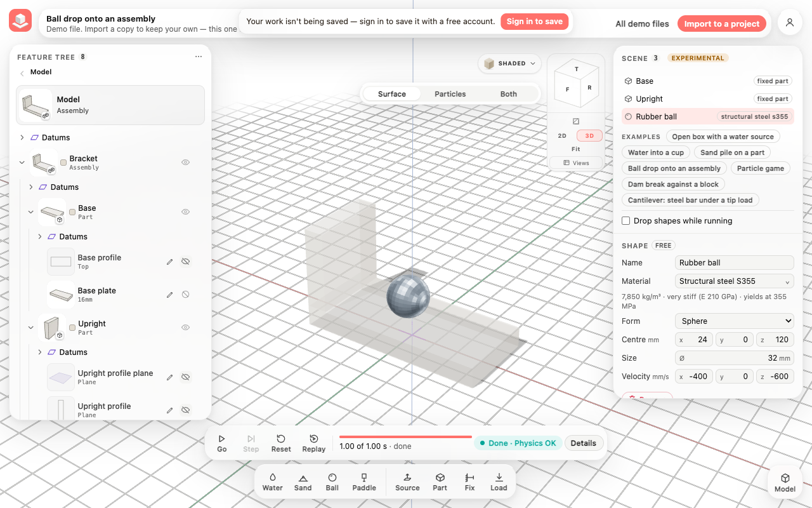Collapse the Bracket assembly node
Screen dimensions: 812x508
click(22, 163)
